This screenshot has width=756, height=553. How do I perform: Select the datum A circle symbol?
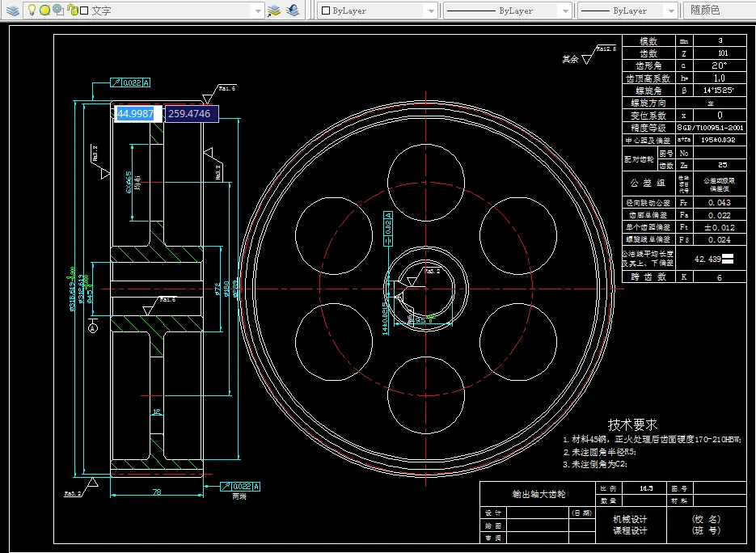93,328
